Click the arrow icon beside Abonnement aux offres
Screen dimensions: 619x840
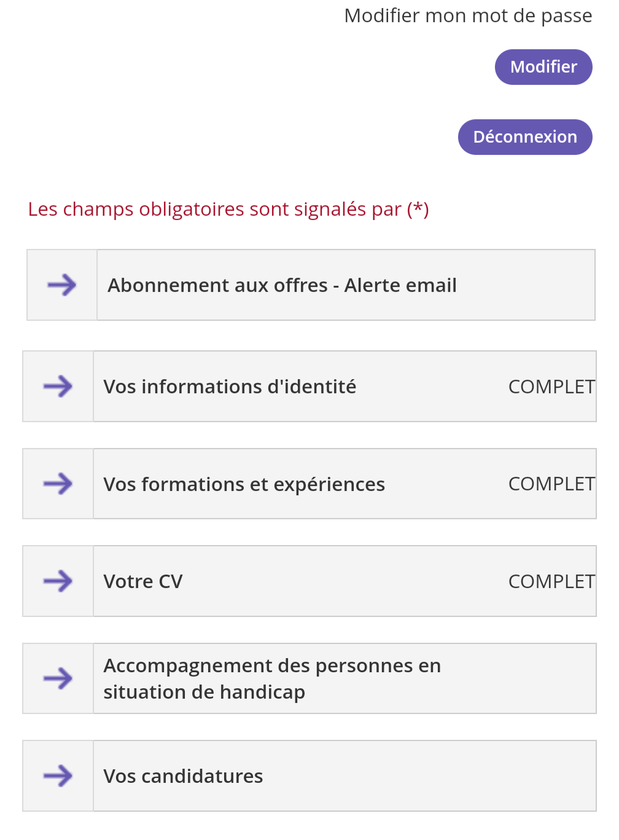62,285
